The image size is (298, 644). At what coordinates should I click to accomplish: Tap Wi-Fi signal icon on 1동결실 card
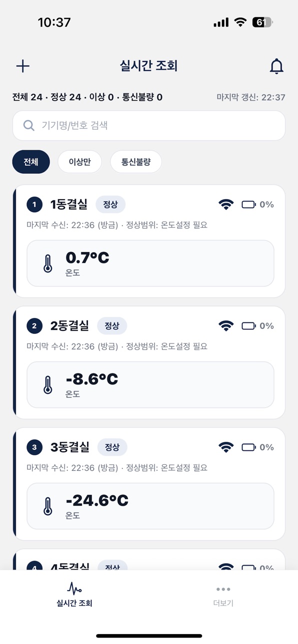coord(226,204)
